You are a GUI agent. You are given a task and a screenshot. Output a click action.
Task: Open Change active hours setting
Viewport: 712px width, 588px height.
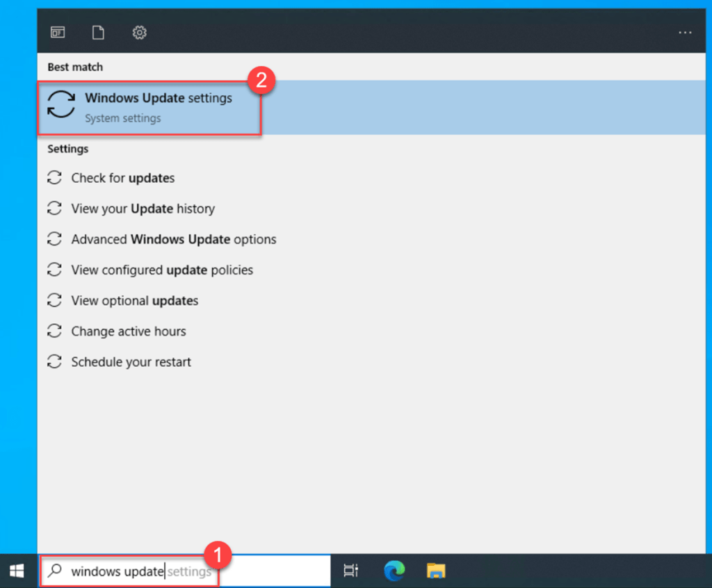(128, 331)
